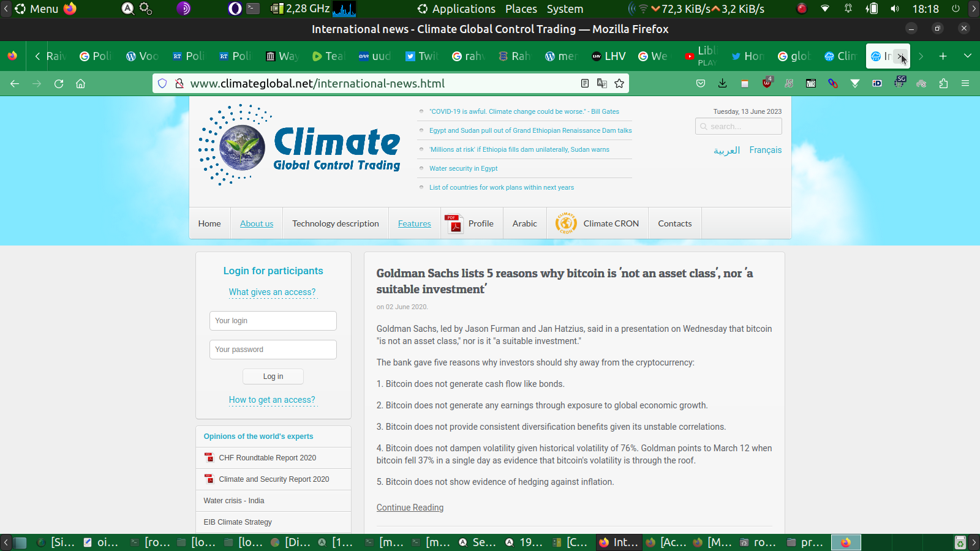Open the Pocket save icon
This screenshot has height=551, width=980.
[701, 83]
